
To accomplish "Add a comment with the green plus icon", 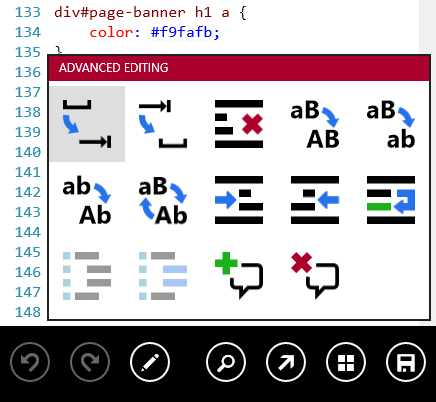I will (x=239, y=276).
